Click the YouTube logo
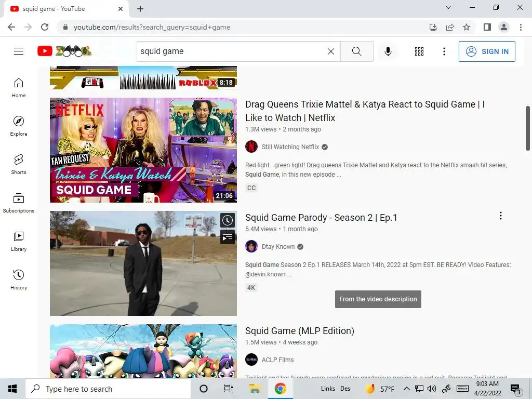Screen dimensions: 532x399 point(64,51)
